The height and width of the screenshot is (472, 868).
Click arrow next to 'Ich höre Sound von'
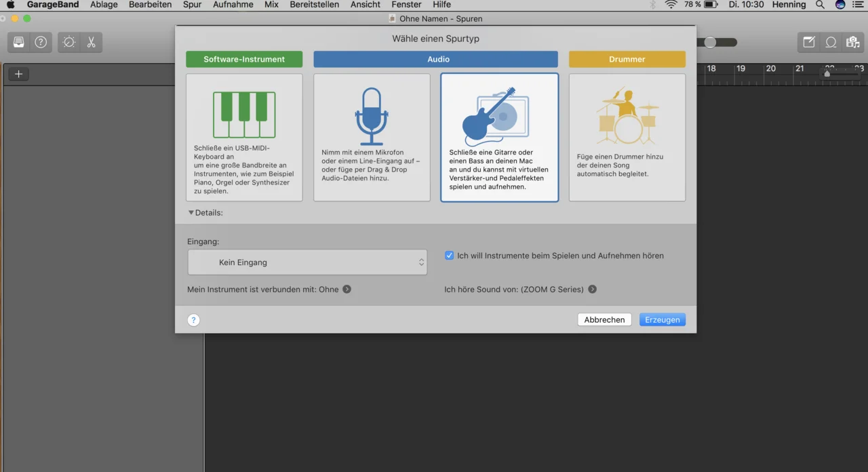[592, 290]
